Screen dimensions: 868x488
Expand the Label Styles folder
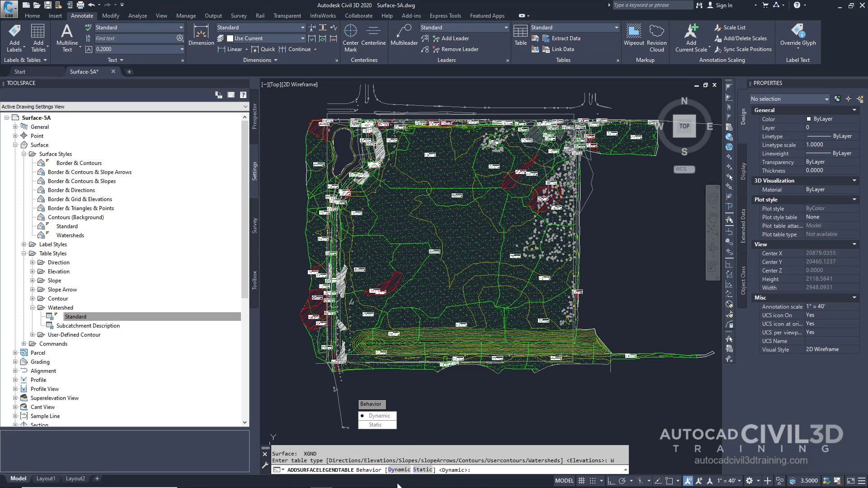[x=24, y=244]
